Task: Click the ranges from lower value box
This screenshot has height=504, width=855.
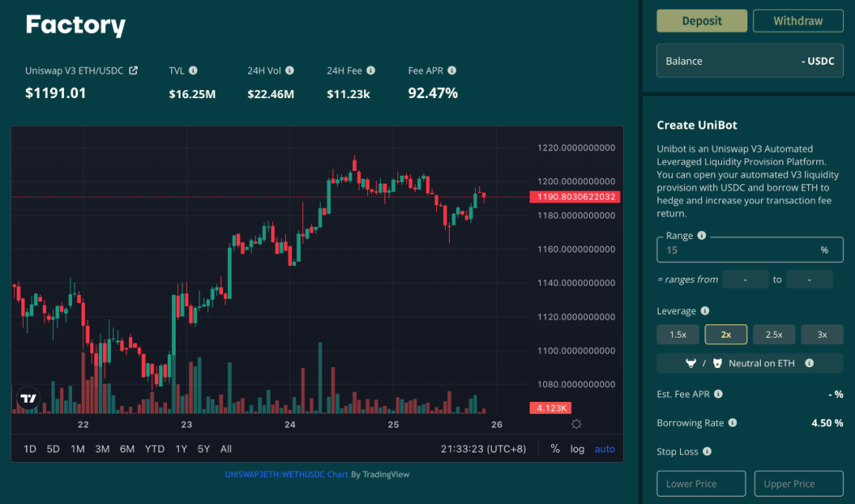Action: 746,279
